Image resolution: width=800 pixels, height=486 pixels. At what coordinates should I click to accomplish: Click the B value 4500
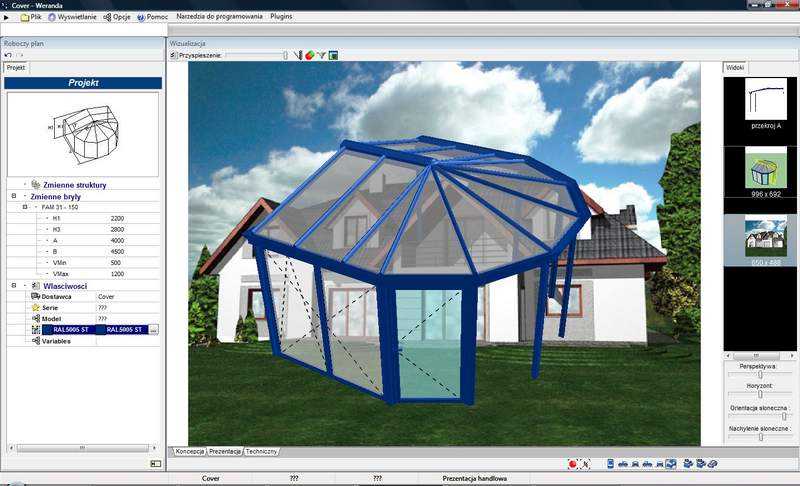pos(117,252)
